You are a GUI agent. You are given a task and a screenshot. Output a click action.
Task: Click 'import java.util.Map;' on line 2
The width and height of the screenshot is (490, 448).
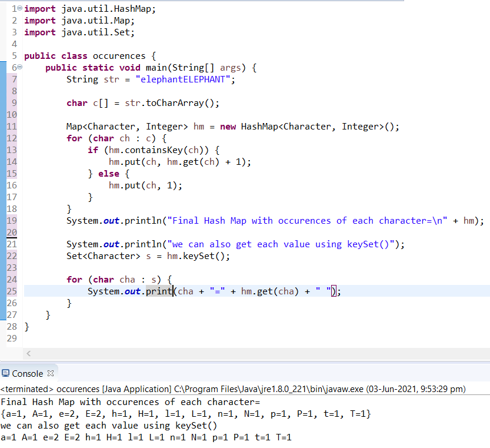tap(79, 21)
